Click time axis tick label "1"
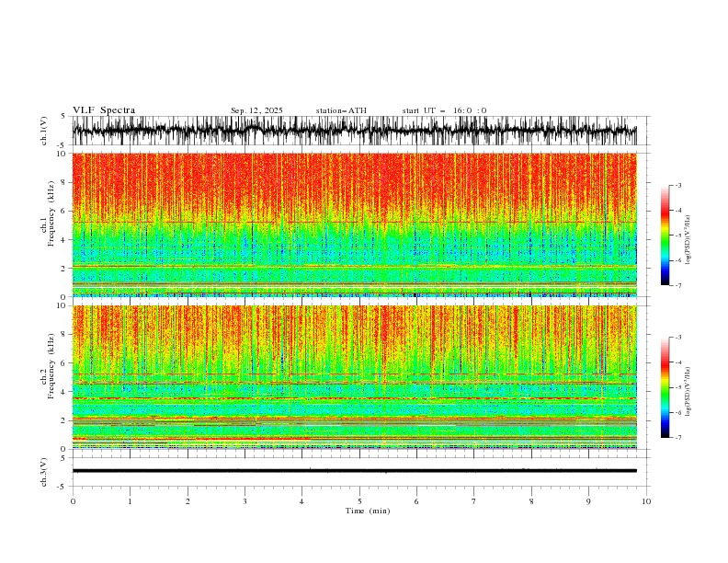The height and width of the screenshot is (563, 728). [130, 501]
